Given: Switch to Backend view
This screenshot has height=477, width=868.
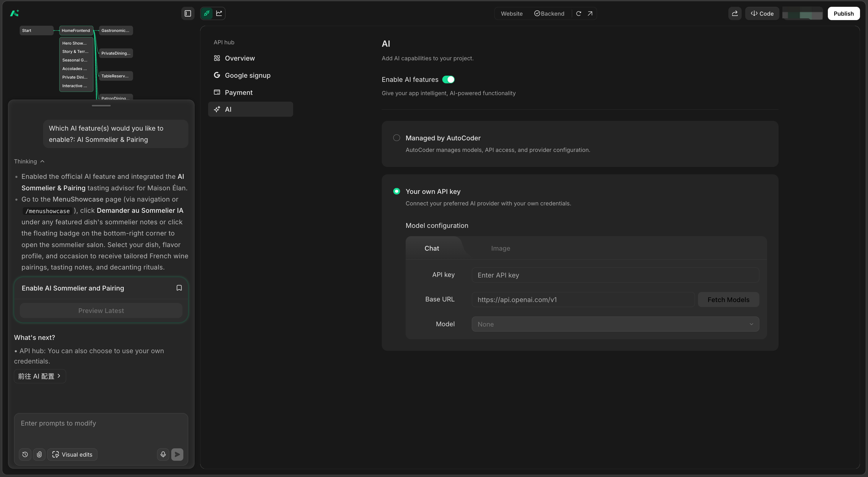Looking at the screenshot, I should pyautogui.click(x=549, y=14).
